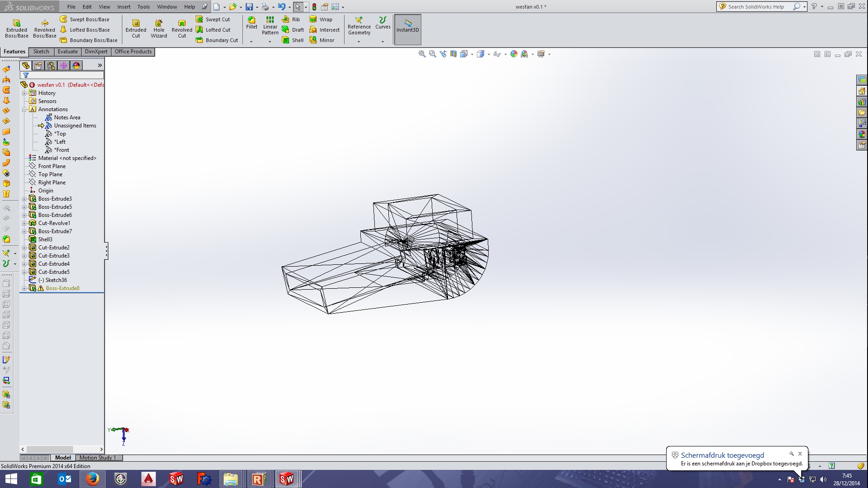Select the Sketch36 item

tap(48, 280)
